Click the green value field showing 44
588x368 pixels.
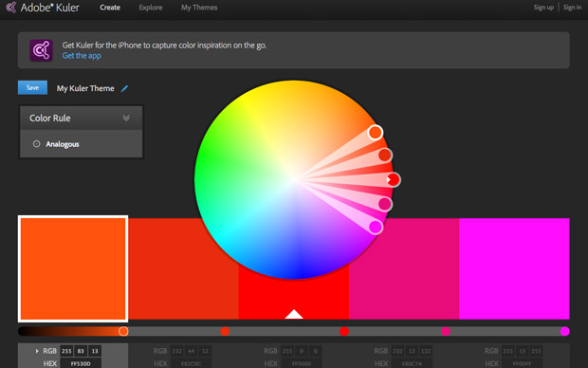191,351
